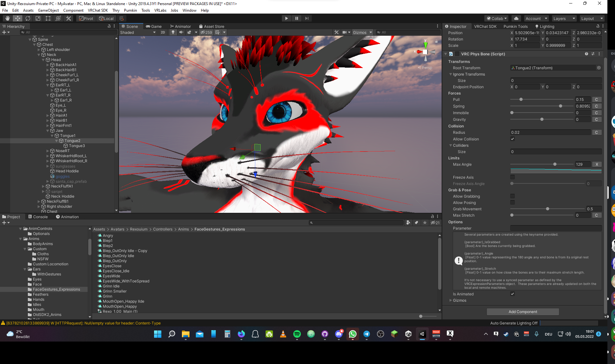The image size is (615, 364).
Task: Switch to the Animator tab
Action: (180, 26)
